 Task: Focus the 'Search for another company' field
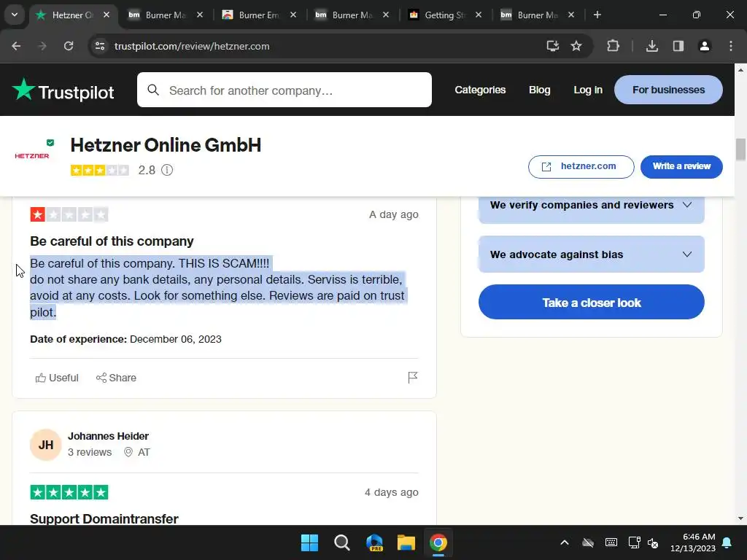[x=285, y=90]
